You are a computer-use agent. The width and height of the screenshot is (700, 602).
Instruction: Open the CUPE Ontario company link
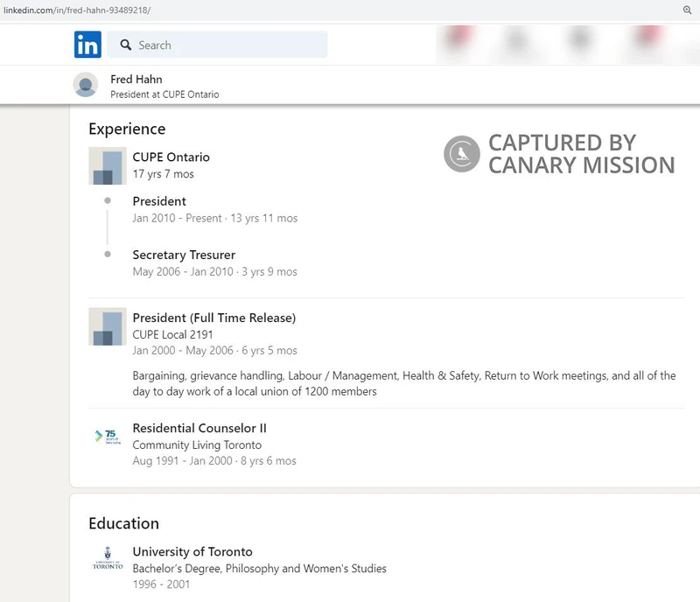[171, 157]
